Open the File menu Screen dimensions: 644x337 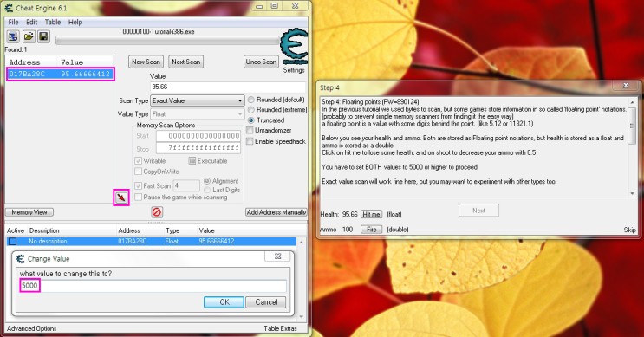13,23
